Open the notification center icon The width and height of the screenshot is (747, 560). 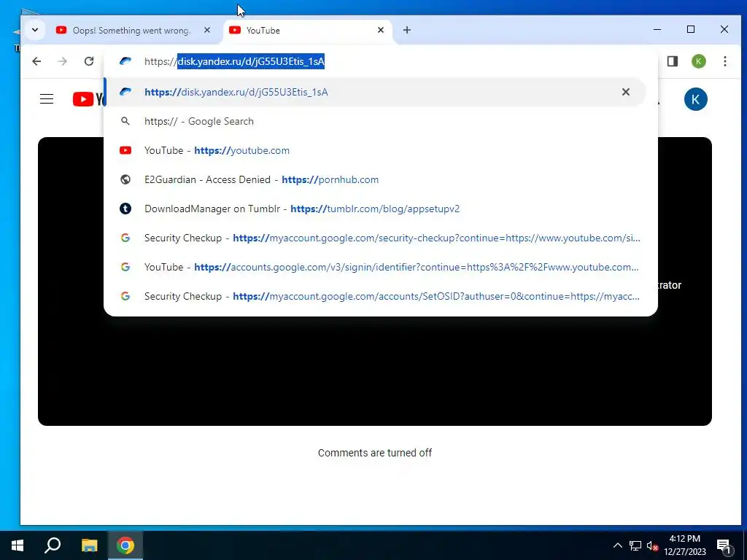[x=724, y=547]
